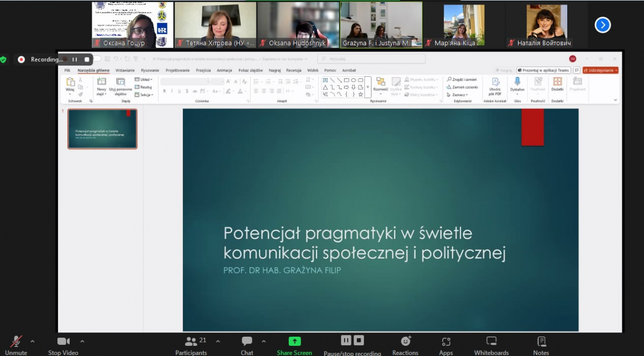The image size is (644, 356).
Task: Open Whiteboards from the toolbar
Action: click(491, 342)
